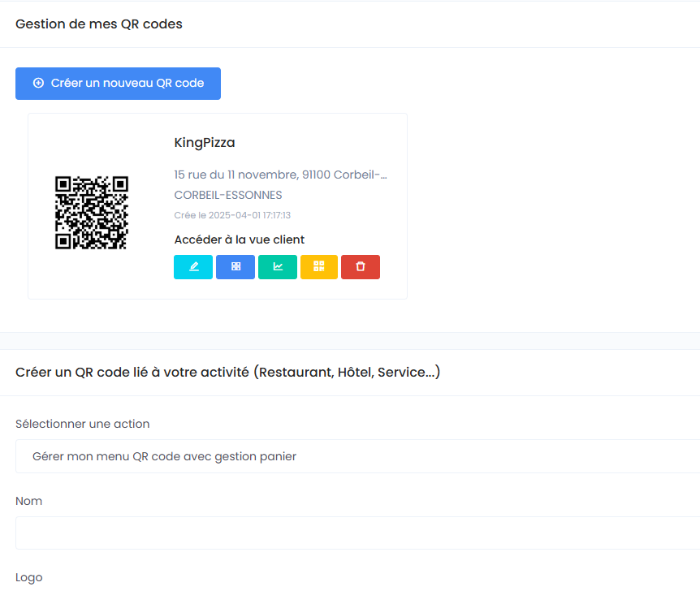Click the cyan edit pencil icon
The image size is (700, 591).
(193, 266)
